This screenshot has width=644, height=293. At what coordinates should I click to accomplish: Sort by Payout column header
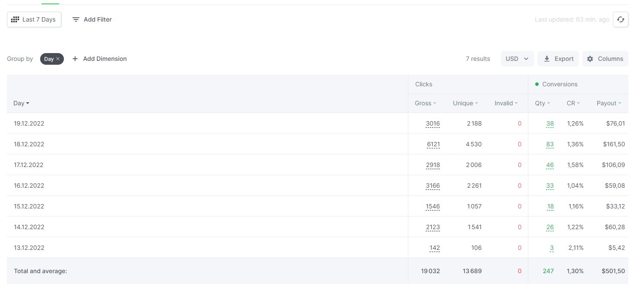pos(609,103)
